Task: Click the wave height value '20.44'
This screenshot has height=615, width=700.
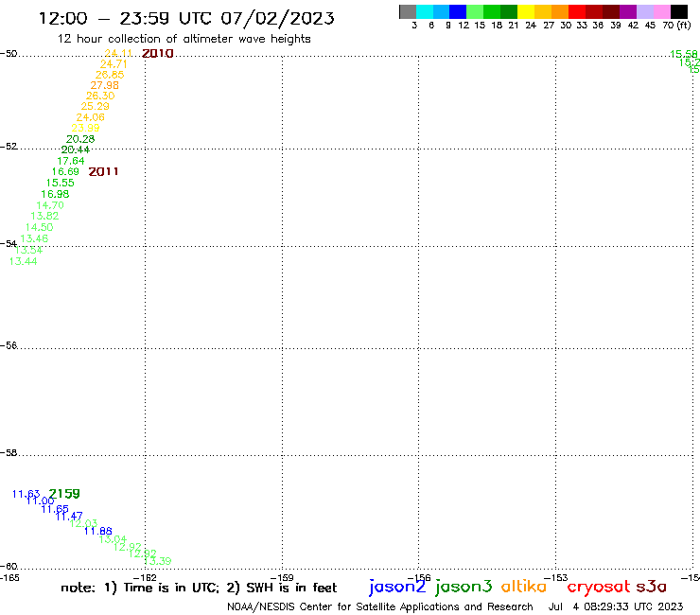Action: click(x=76, y=150)
